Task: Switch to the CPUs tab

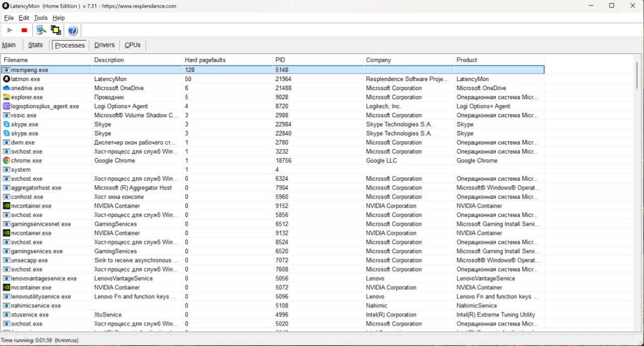Action: (x=133, y=45)
